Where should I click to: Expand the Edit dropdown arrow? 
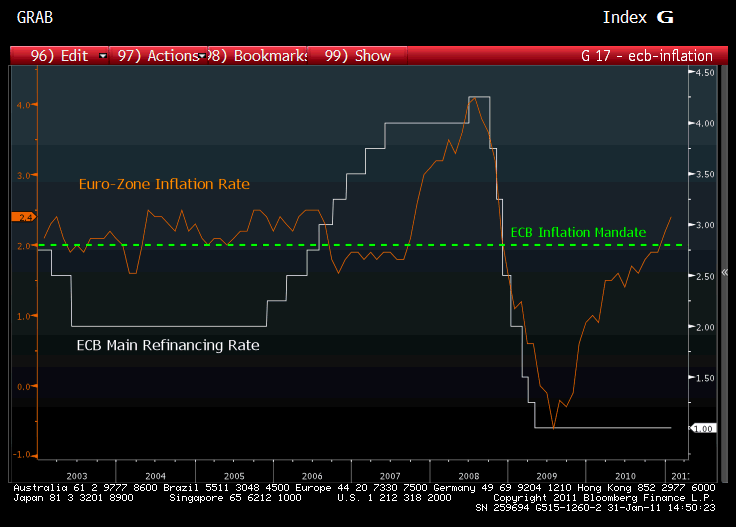(104, 56)
